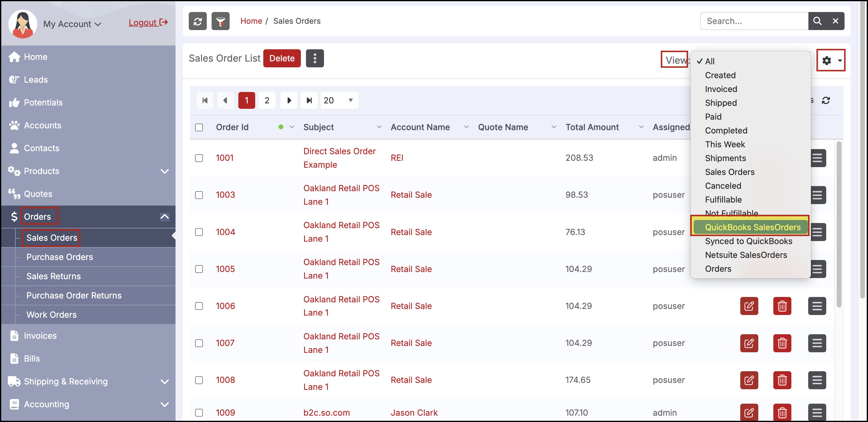This screenshot has height=422, width=868.
Task: Click the refresh icon in top toolbar
Action: 197,21
